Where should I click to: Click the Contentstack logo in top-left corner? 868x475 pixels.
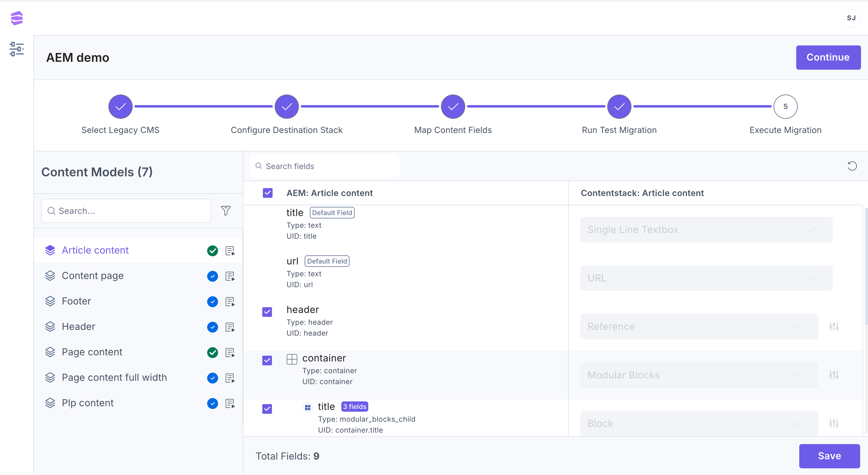tap(17, 18)
